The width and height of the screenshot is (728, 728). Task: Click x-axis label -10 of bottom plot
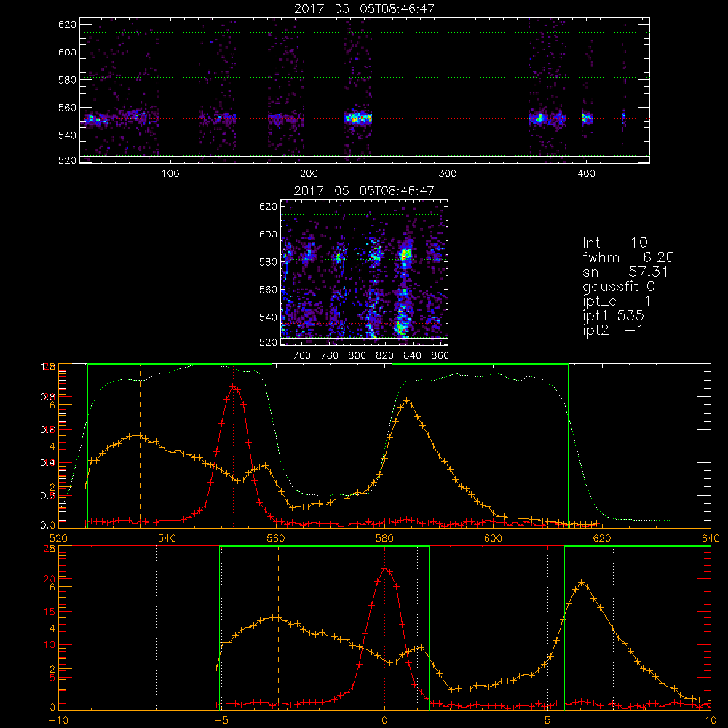pyautogui.click(x=58, y=721)
